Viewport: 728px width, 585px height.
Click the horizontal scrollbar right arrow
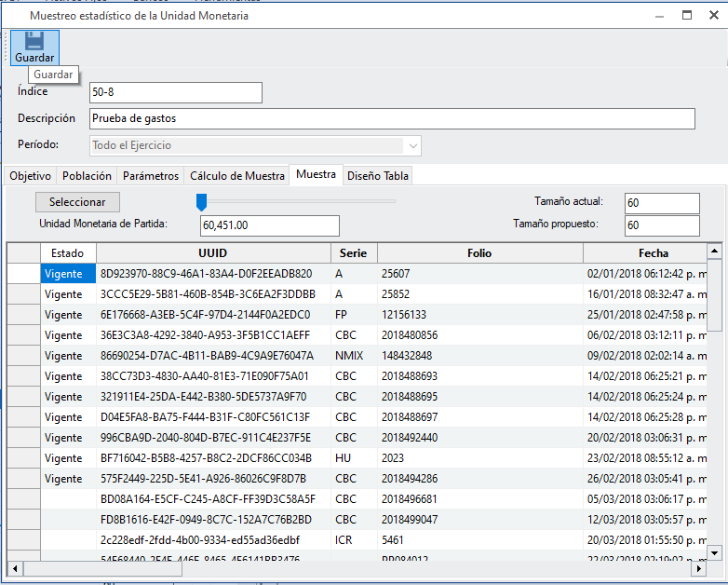point(699,567)
